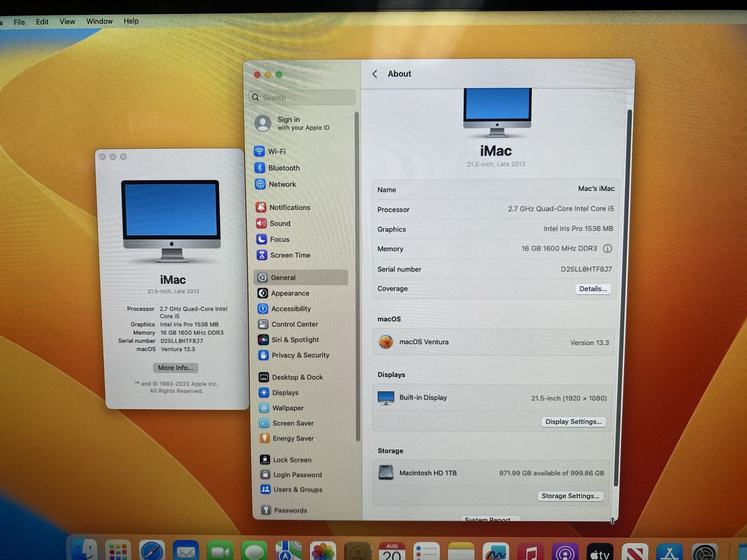Click "2.7 GHz Quad-Core Intel Core i5" in About pane
The width and height of the screenshot is (747, 560).
click(x=561, y=209)
